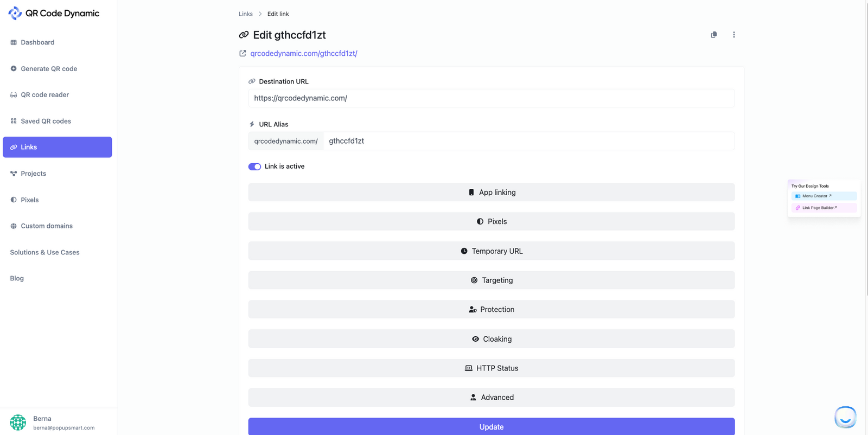Expand the App linking section
Image resolution: width=868 pixels, height=435 pixels.
(x=491, y=192)
